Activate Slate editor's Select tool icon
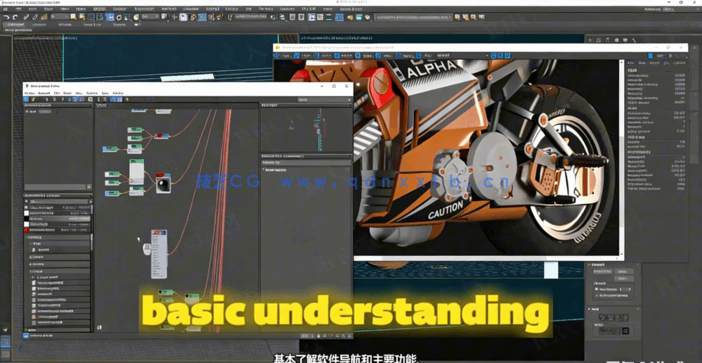Image resolution: width=702 pixels, height=363 pixels. point(26,99)
